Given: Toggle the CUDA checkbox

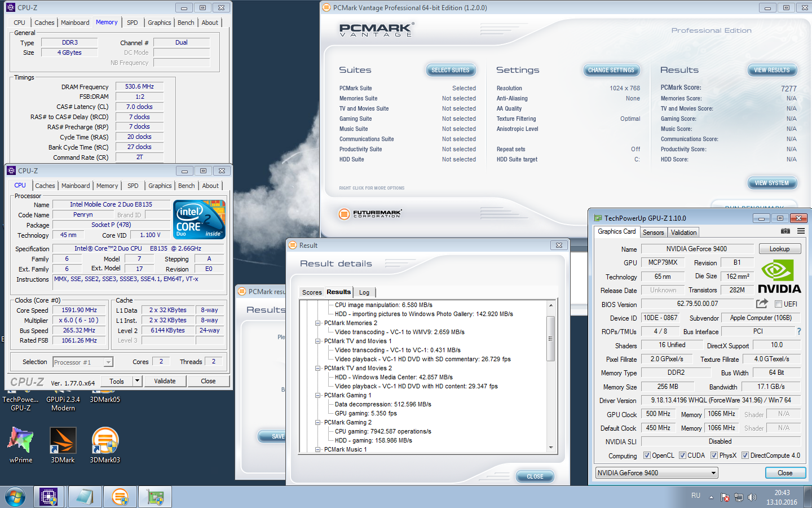Looking at the screenshot, I should click(x=683, y=456).
